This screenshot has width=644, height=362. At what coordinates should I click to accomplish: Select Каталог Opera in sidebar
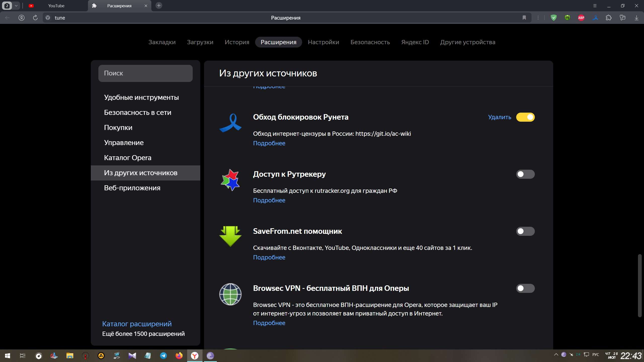click(x=128, y=158)
